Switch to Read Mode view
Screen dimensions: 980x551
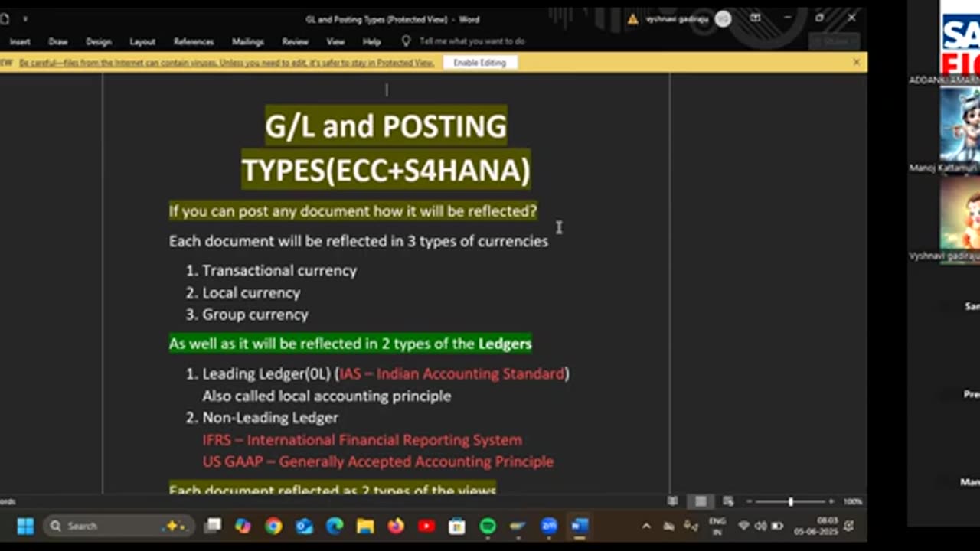(x=672, y=501)
